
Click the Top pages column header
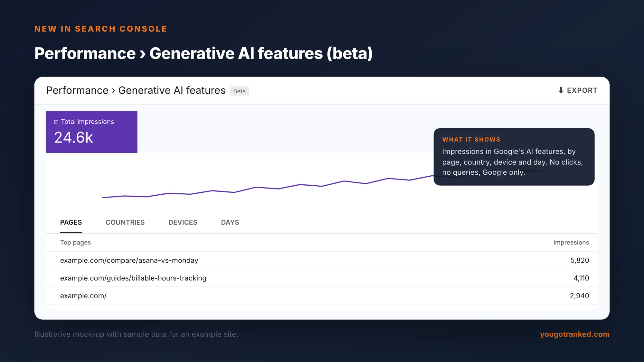75,243
